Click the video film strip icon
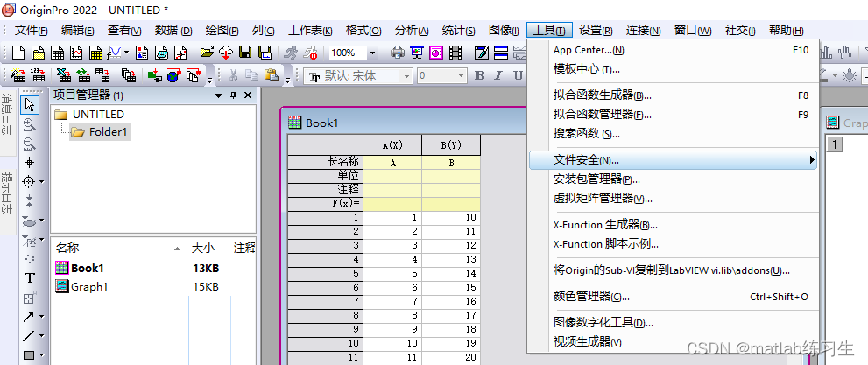 click(455, 53)
